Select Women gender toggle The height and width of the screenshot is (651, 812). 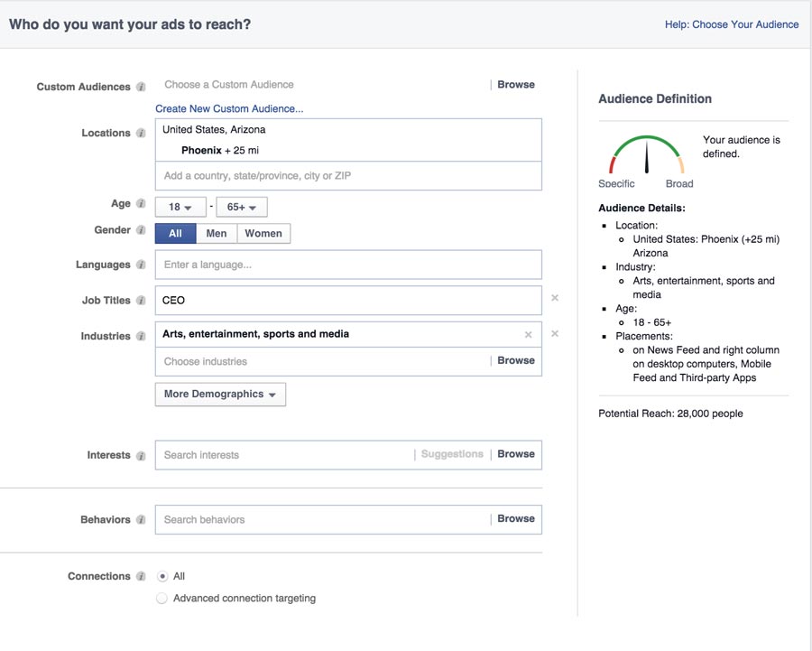point(263,234)
